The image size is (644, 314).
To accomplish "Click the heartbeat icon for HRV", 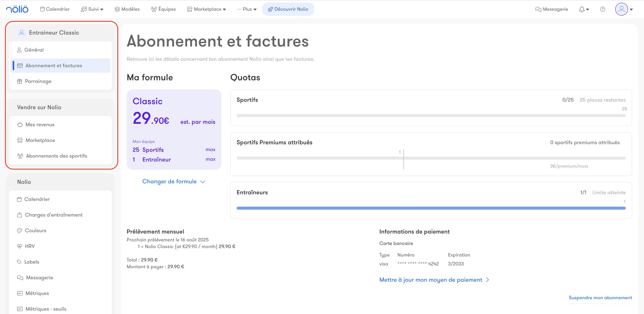I will click(x=19, y=246).
